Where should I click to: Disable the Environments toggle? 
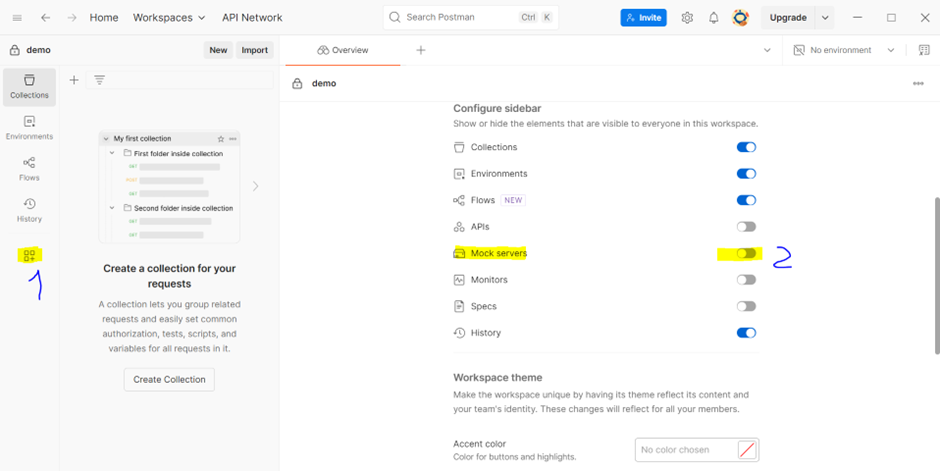746,174
